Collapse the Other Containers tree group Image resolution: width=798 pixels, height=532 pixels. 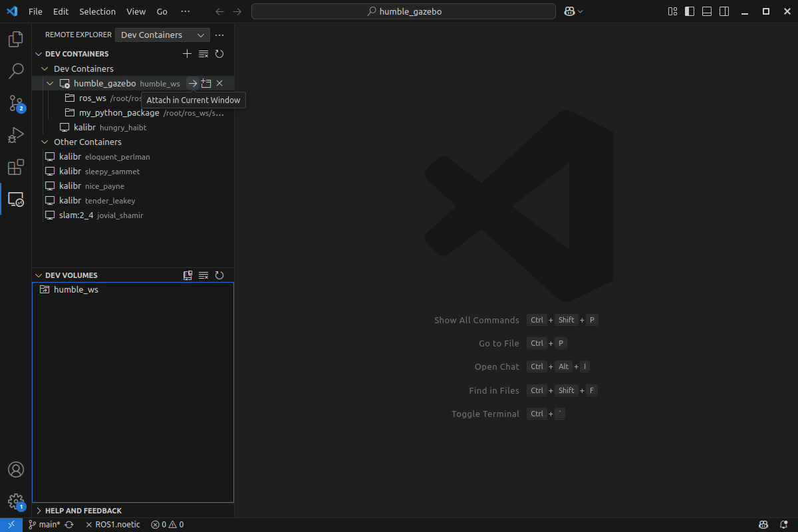[45, 142]
